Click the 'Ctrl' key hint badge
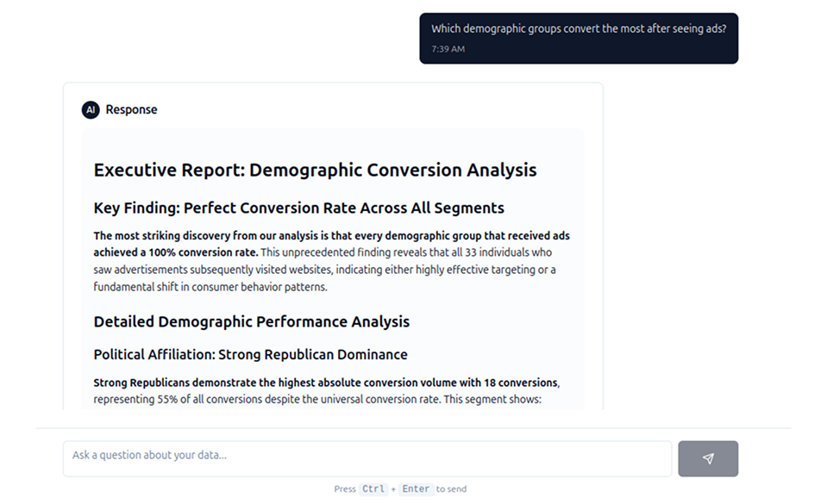Screen dimensions: 827x504 pyautogui.click(x=373, y=488)
